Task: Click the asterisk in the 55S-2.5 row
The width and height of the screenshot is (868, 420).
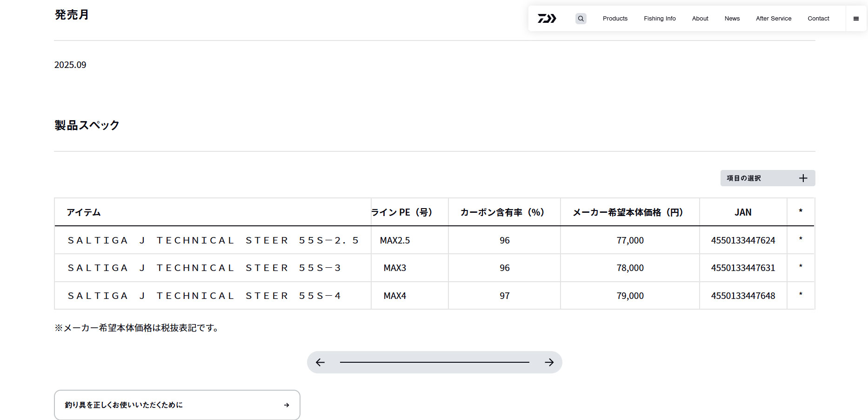Action: tap(801, 239)
